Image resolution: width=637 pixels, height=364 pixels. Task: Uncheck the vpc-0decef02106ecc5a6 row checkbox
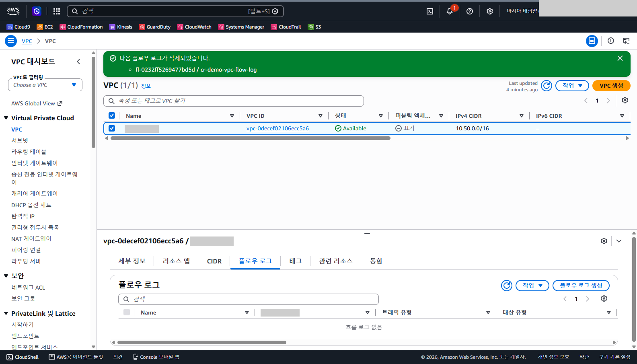(112, 128)
